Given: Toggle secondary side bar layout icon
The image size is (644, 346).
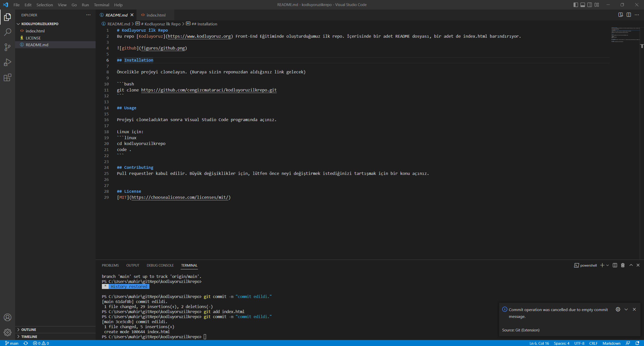Looking at the screenshot, I should [x=590, y=5].
